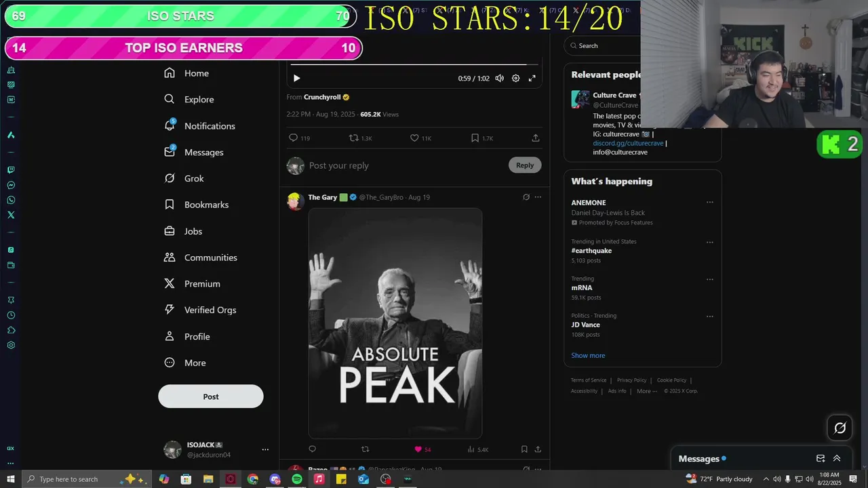Open Messenger in the Opera GX sidebar
868x488 pixels.
(x=11, y=185)
